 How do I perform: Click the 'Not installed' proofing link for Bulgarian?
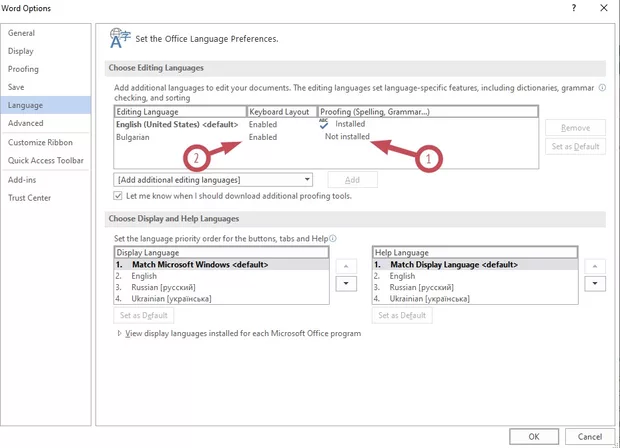click(347, 136)
